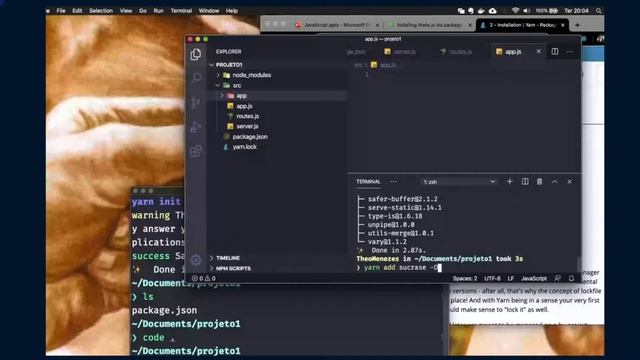This screenshot has width=640, height=360.
Task: Switch to the routes.js editor tab
Action: [x=457, y=51]
